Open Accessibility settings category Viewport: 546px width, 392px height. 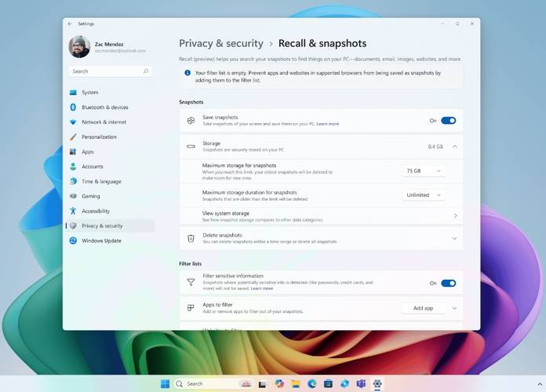110,211
